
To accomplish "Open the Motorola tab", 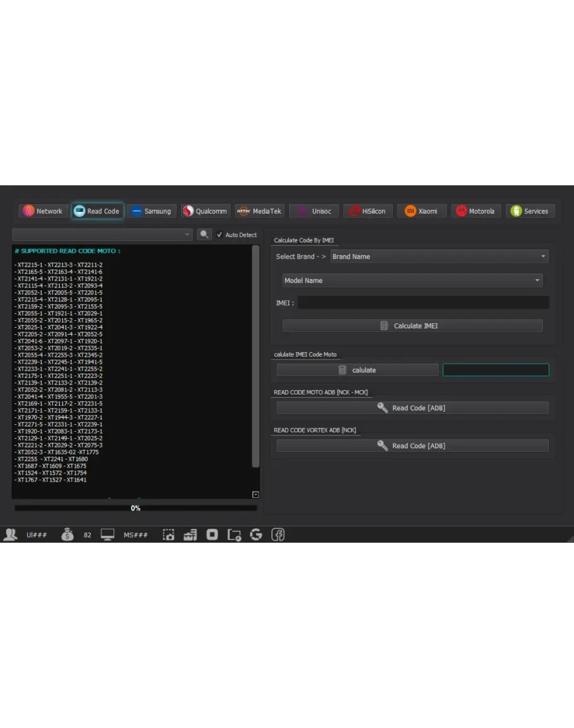I will (x=476, y=211).
